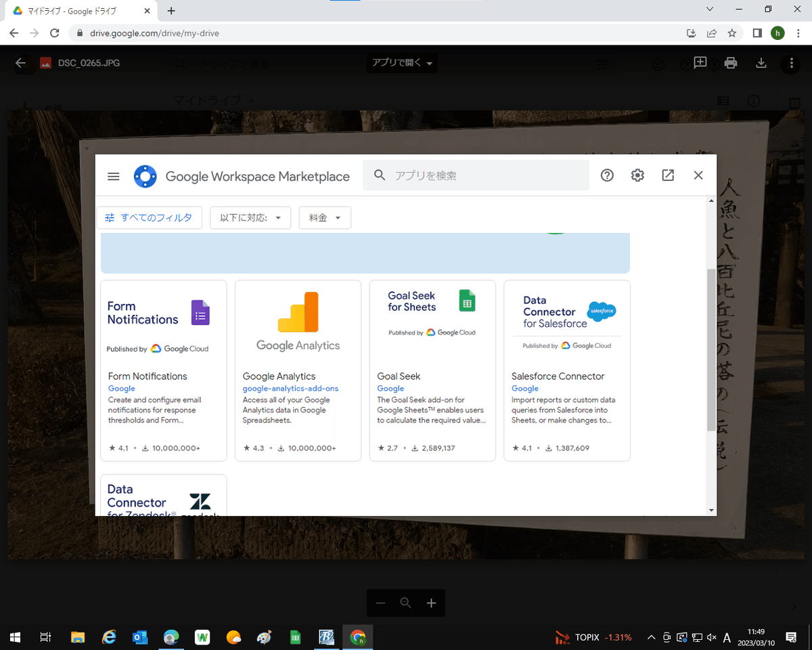Select the マイドライブ Chrome tab
Screen dimensions: 812x650
(81, 11)
